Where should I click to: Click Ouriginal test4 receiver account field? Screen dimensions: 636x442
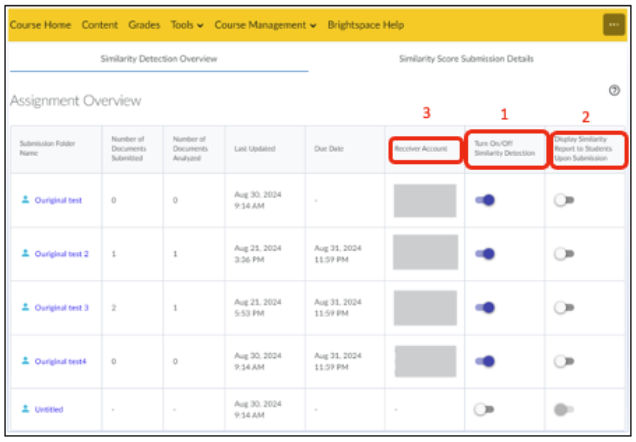(x=425, y=361)
